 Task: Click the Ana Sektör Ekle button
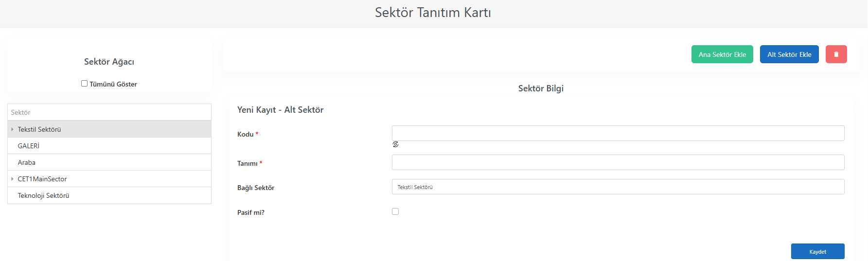(x=722, y=54)
